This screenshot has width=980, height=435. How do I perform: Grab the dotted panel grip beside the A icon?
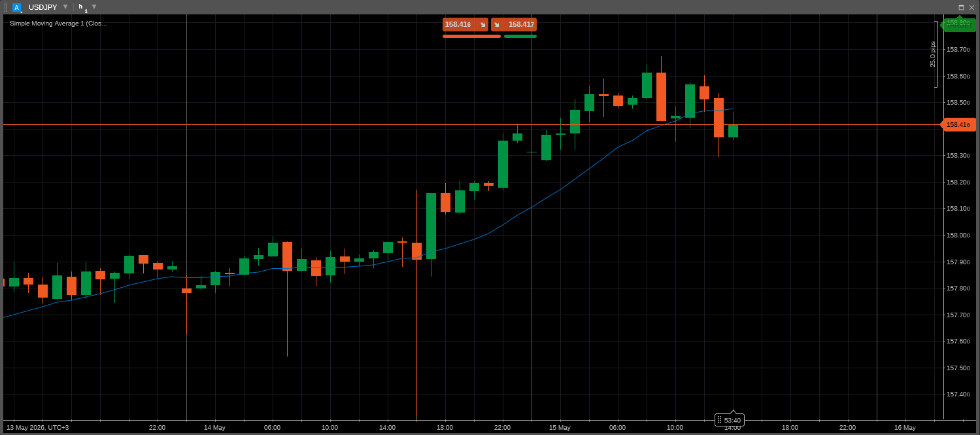click(x=6, y=7)
